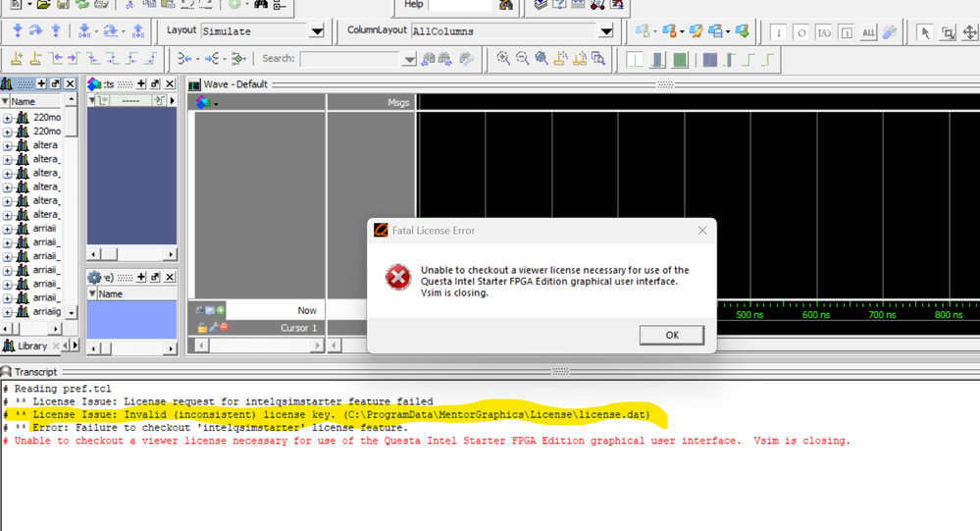Click the tab scroll right arrow beside Library tab
This screenshot has width=980, height=531.
[76, 345]
